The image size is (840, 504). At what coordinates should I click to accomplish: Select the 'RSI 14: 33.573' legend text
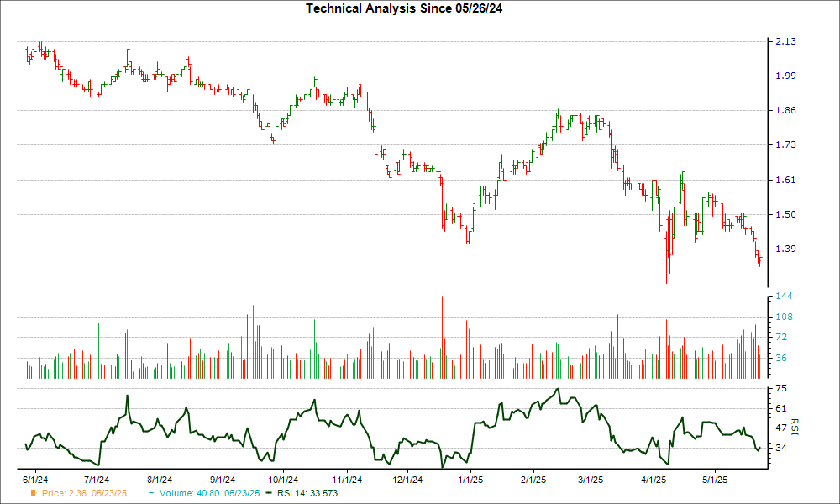[x=307, y=493]
